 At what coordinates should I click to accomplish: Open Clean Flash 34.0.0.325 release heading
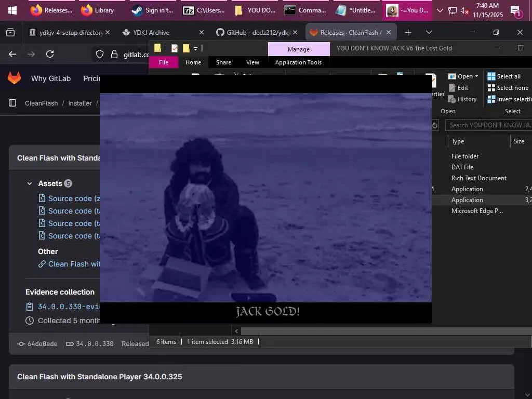click(99, 377)
